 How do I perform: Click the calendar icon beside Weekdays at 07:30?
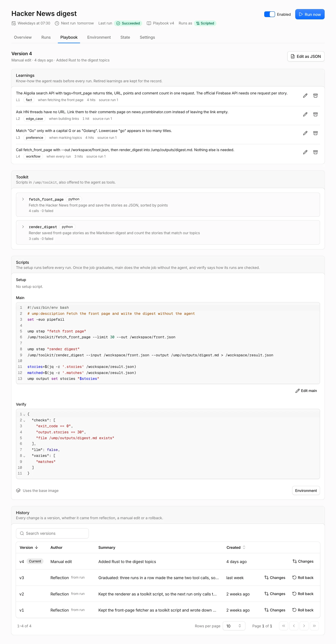point(14,23)
